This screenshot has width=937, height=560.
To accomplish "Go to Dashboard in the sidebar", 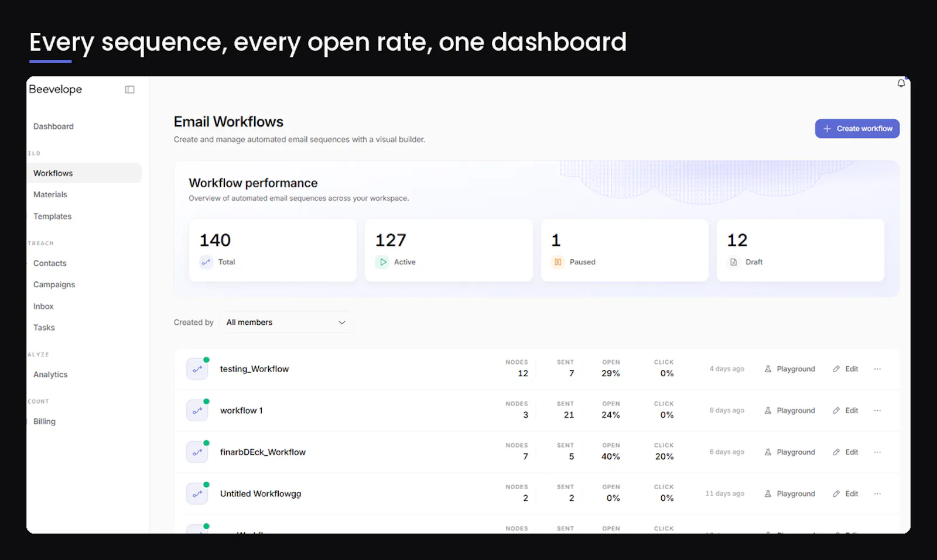I will [53, 126].
